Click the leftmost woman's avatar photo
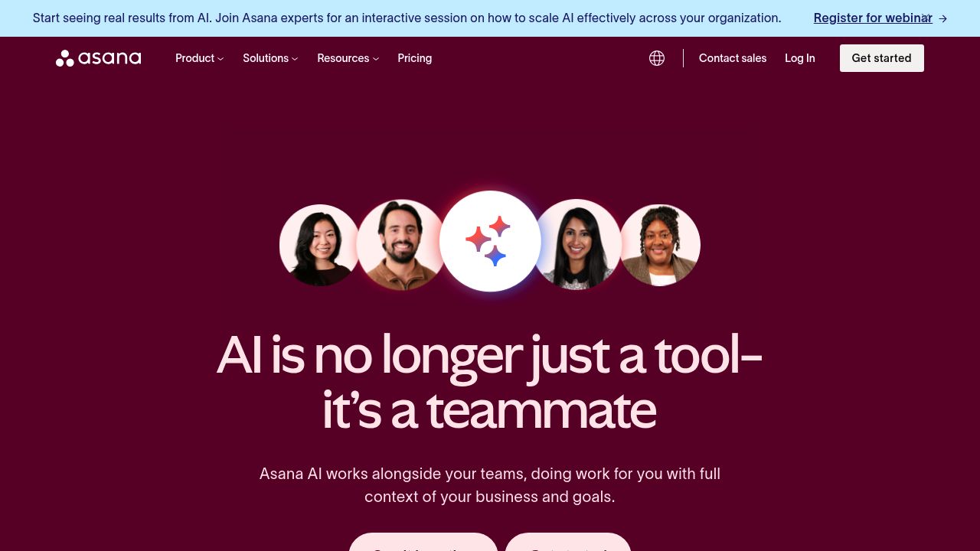Screen dimensions: 980x551 (319, 245)
